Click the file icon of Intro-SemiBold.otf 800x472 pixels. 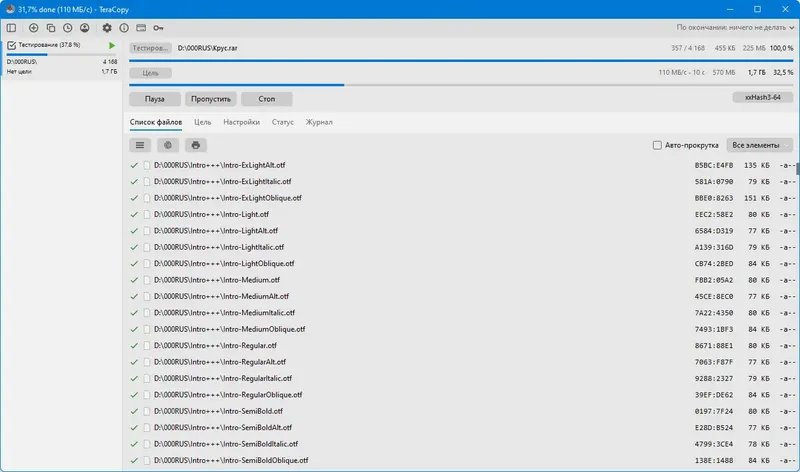tap(147, 411)
